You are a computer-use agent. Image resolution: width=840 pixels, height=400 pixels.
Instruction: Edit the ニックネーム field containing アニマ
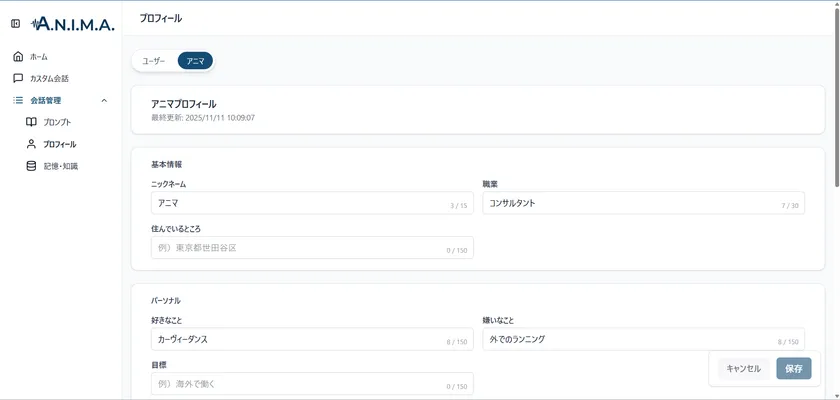(312, 203)
